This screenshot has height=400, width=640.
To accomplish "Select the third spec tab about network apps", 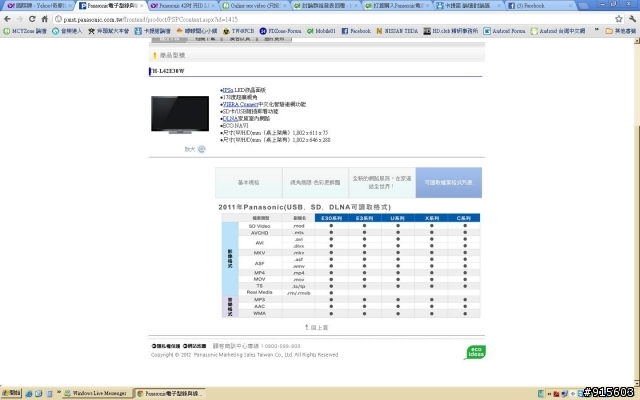I will [382, 182].
